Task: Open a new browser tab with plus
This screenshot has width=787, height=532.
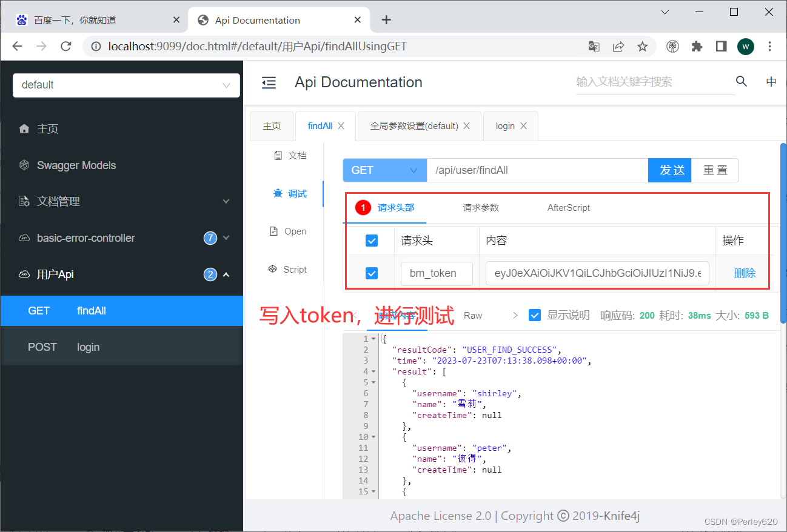Action: point(386,20)
